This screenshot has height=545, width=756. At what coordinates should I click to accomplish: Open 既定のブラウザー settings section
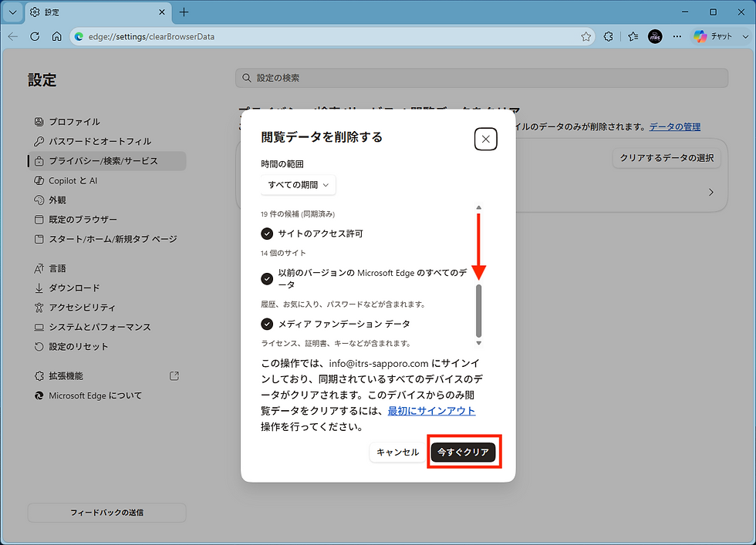pos(106,220)
